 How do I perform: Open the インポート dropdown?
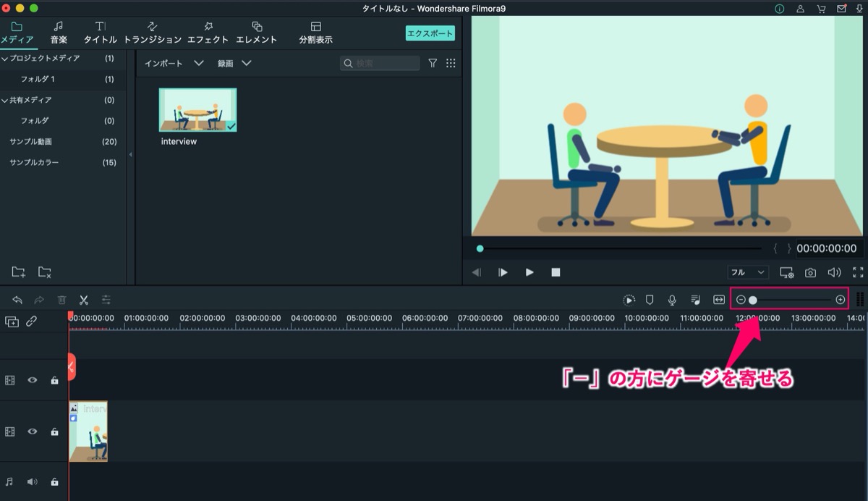coord(174,64)
